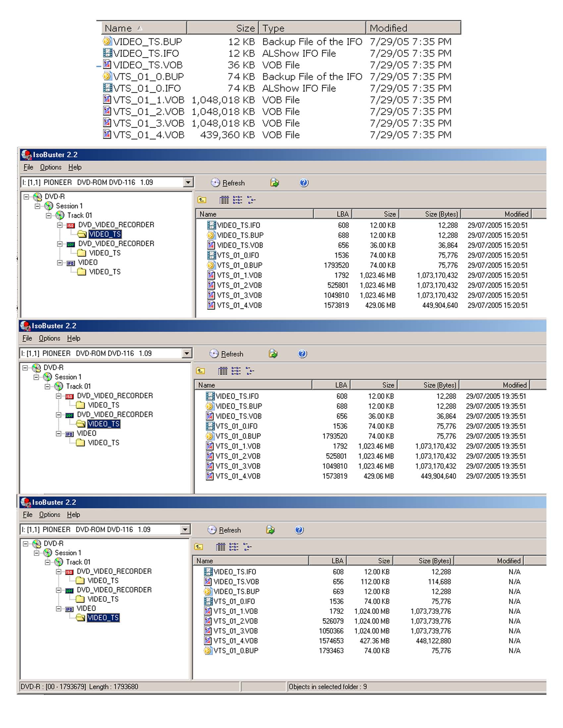563x728 pixels.
Task: Select Track 01 disc icon in bottom window tree
Action: [59, 562]
